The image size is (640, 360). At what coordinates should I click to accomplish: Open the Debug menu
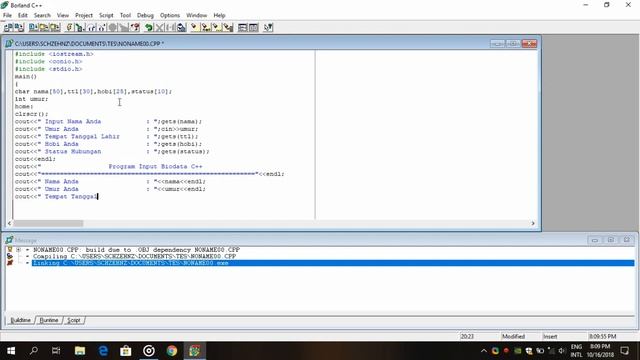(x=145, y=15)
